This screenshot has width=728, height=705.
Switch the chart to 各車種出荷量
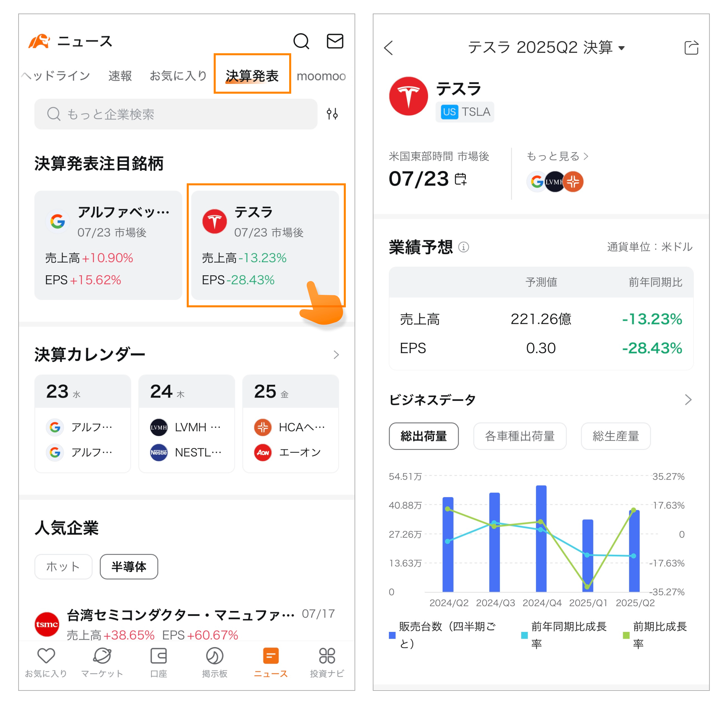point(519,436)
